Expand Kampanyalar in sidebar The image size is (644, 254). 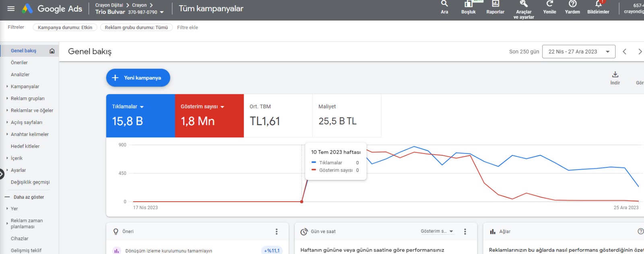point(7,87)
